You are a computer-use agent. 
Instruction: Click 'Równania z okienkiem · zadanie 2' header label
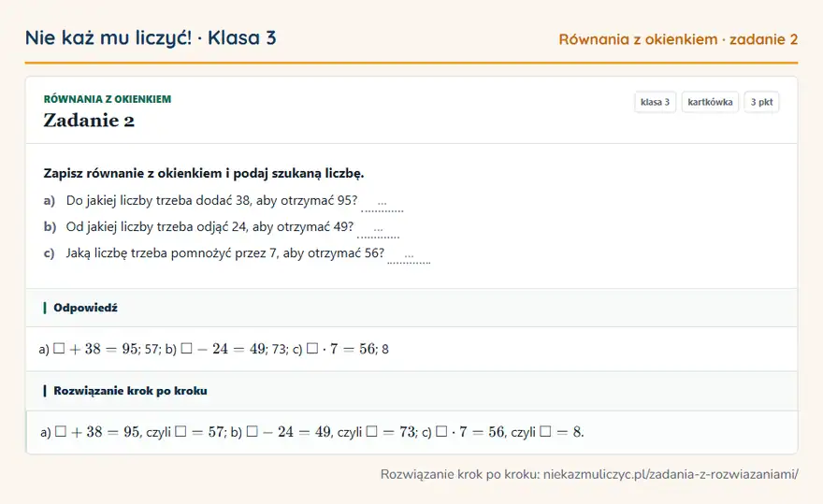tap(678, 39)
